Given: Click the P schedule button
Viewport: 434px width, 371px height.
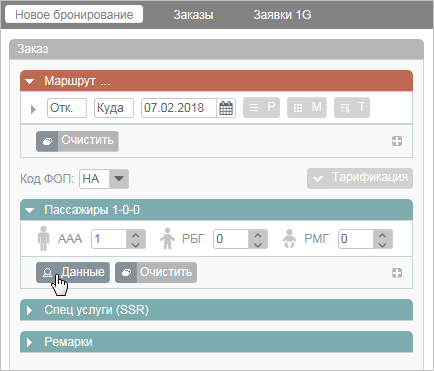Looking at the screenshot, I should coord(261,108).
